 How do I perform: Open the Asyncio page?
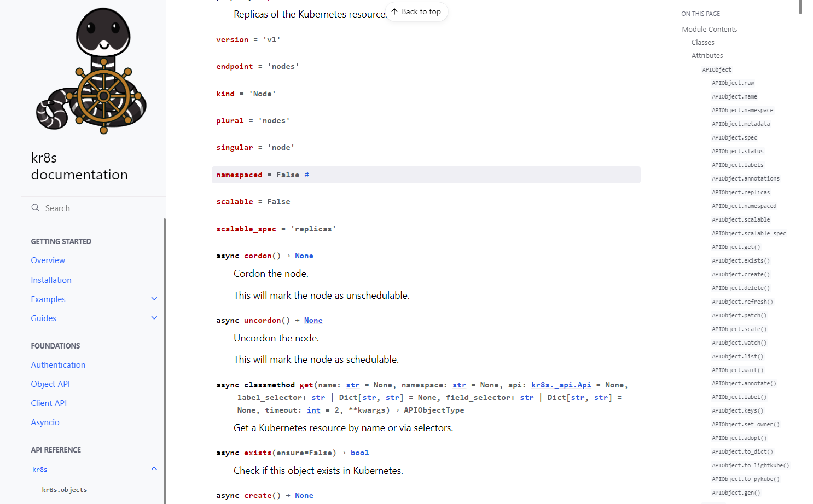(45, 422)
